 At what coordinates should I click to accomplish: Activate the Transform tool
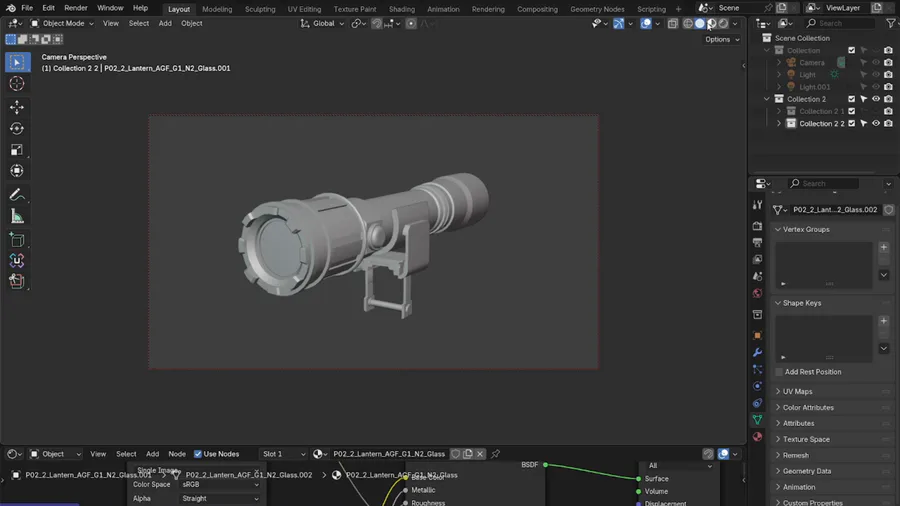pyautogui.click(x=17, y=170)
